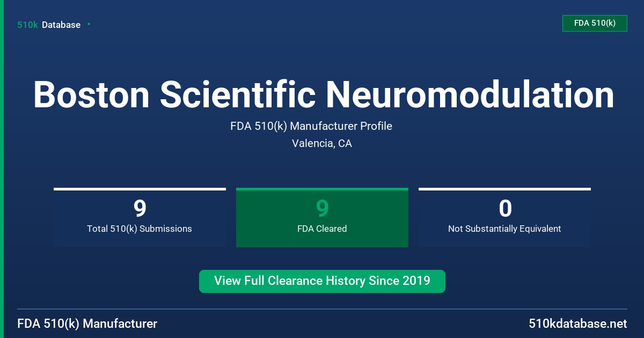
Task: Click the 510k Database logo text
Action: (49, 25)
